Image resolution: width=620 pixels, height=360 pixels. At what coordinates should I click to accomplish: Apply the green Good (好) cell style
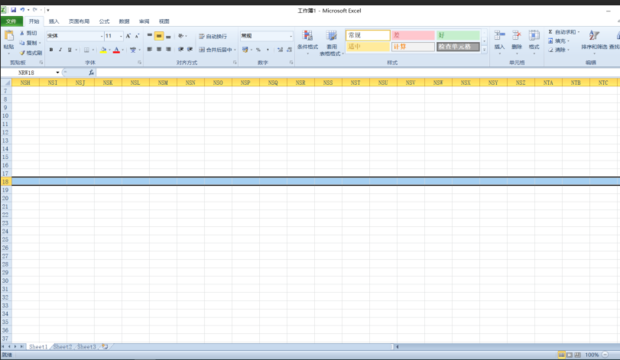point(458,35)
